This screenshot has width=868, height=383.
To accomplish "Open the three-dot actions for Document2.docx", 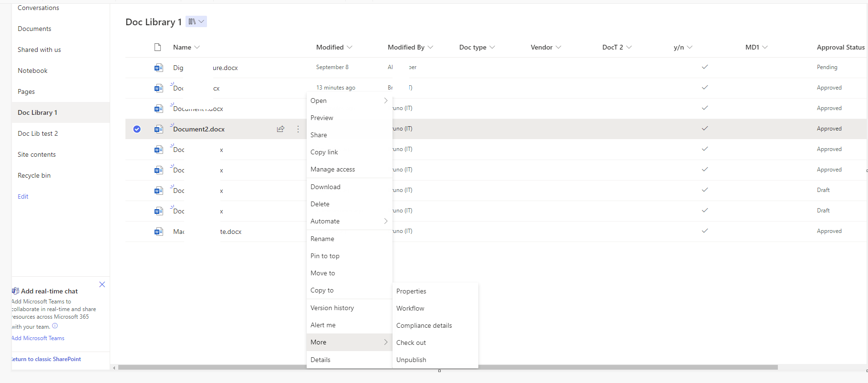I will pyautogui.click(x=298, y=129).
